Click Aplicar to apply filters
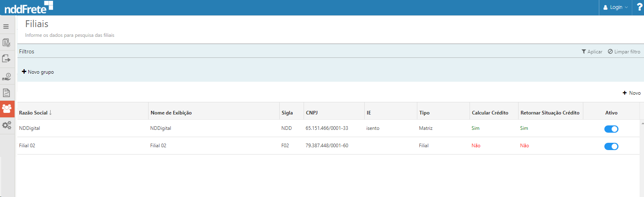 tap(592, 52)
